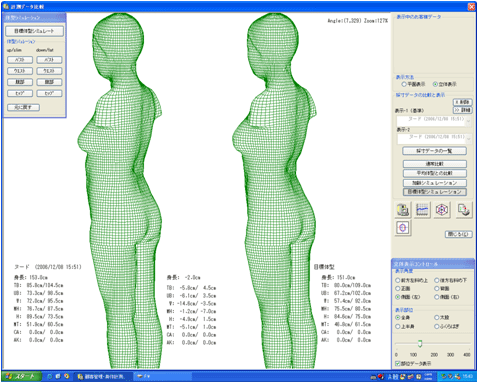Click the red icon in system tray
478x383 pixels.
[381, 377]
